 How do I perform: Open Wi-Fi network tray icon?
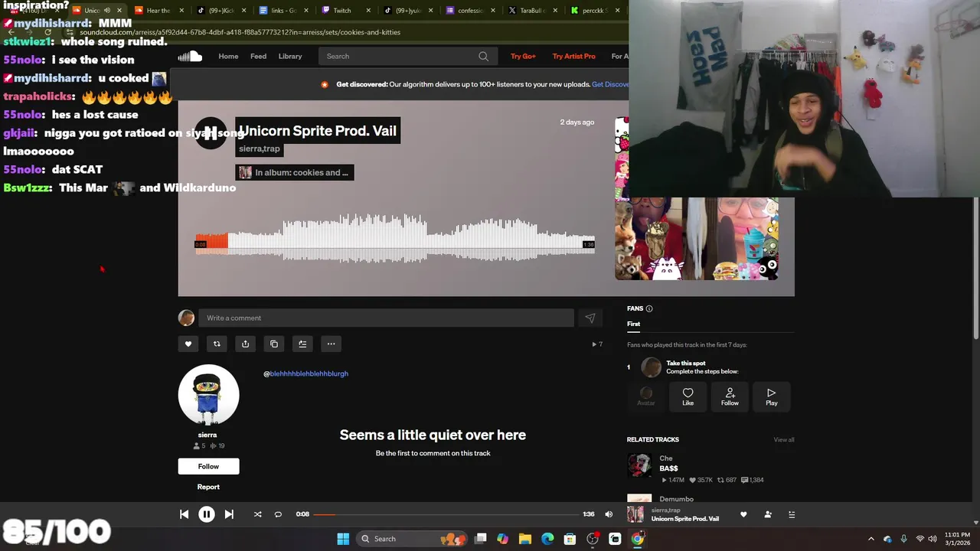click(x=920, y=539)
